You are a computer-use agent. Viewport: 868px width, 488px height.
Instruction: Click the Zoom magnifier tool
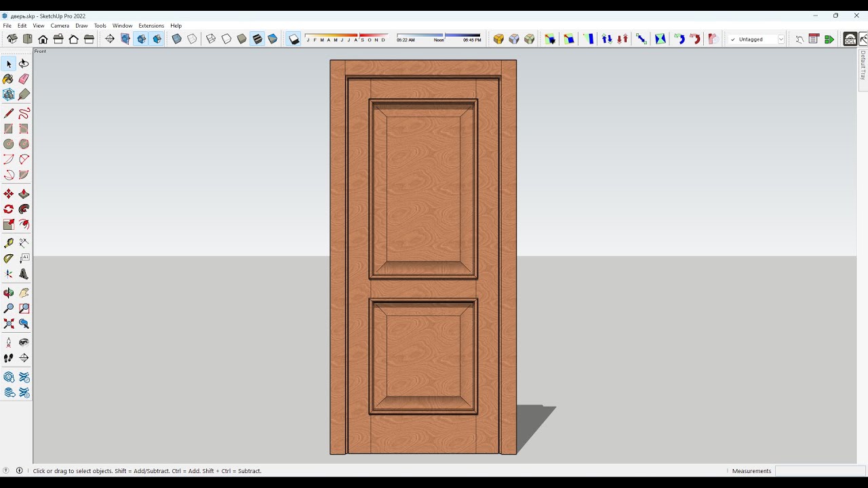pyautogui.click(x=9, y=308)
